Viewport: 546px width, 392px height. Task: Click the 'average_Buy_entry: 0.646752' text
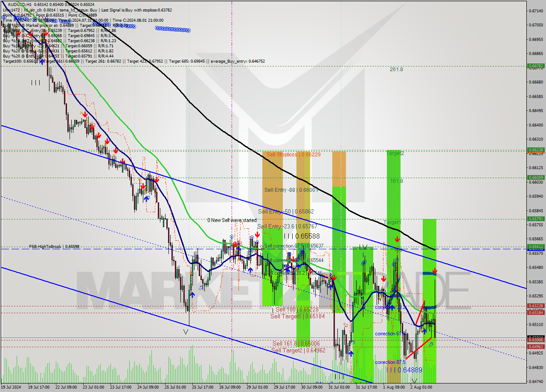point(237,61)
